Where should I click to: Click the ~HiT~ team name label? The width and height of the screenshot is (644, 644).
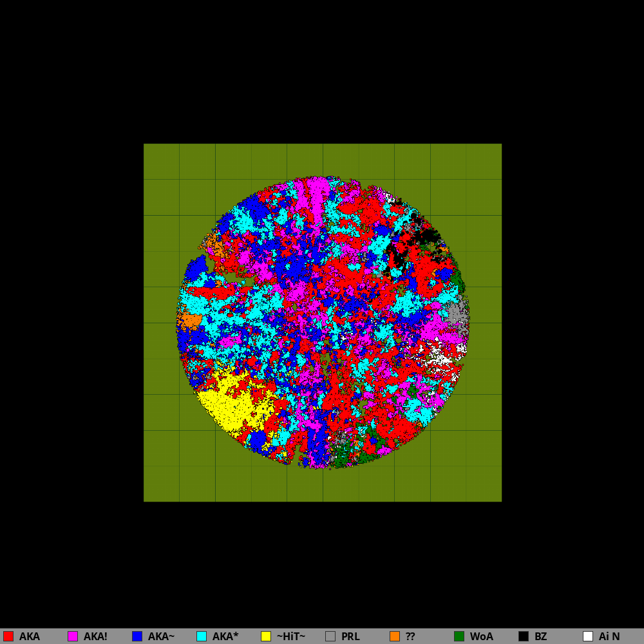pyautogui.click(x=290, y=636)
